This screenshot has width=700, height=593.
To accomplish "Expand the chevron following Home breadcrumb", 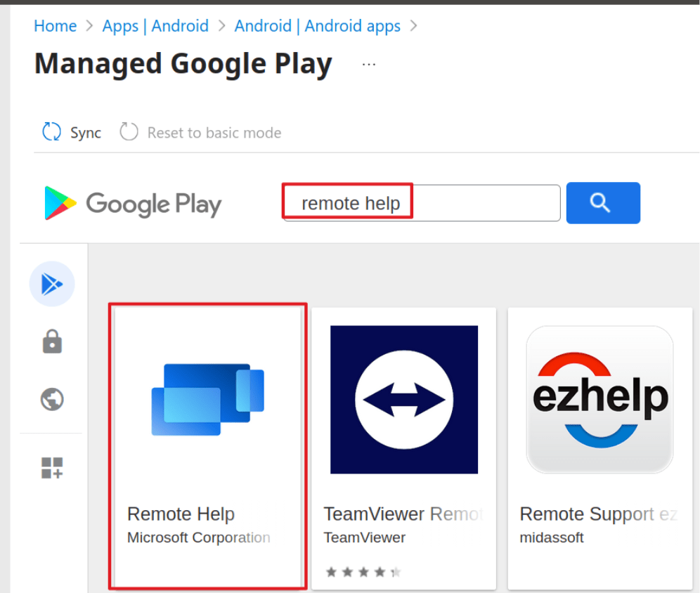I will pos(90,26).
